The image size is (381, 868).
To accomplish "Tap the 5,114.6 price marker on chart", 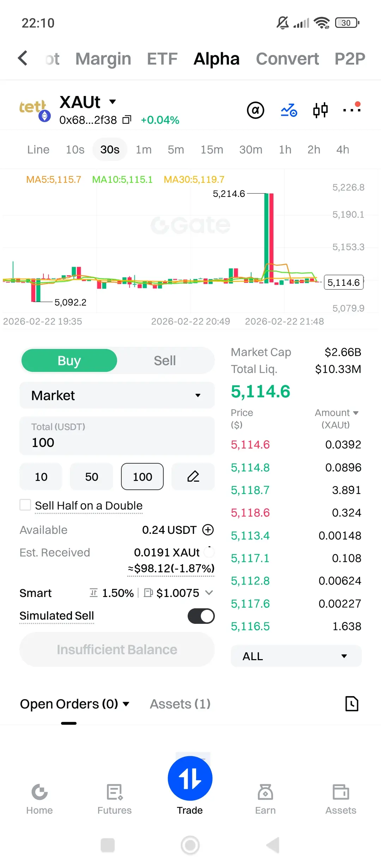I will (x=344, y=282).
